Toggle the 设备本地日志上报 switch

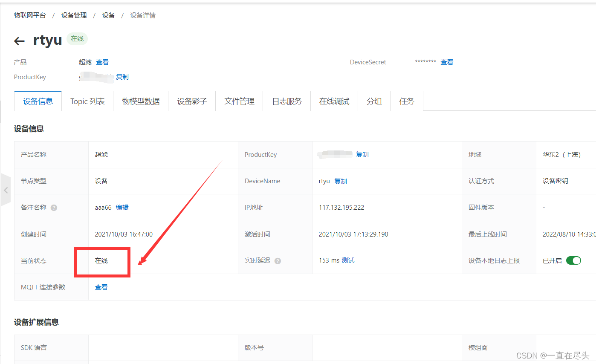tap(573, 260)
